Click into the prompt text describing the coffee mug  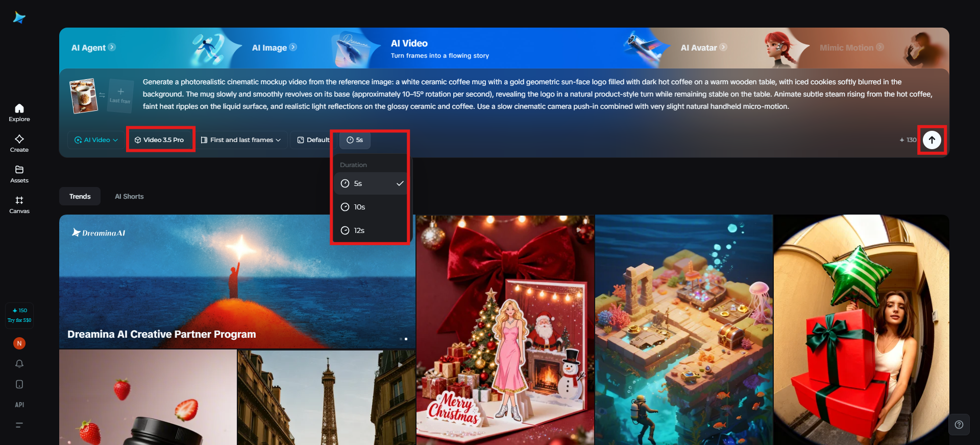point(538,94)
